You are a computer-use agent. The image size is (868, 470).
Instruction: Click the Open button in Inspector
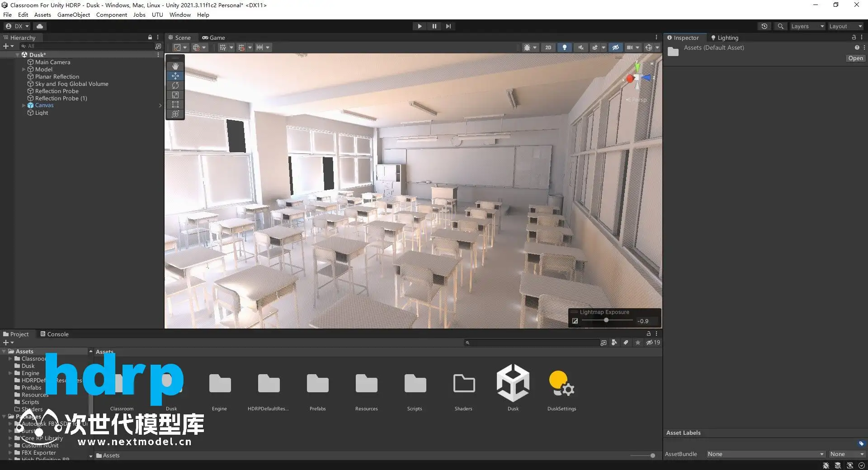855,58
